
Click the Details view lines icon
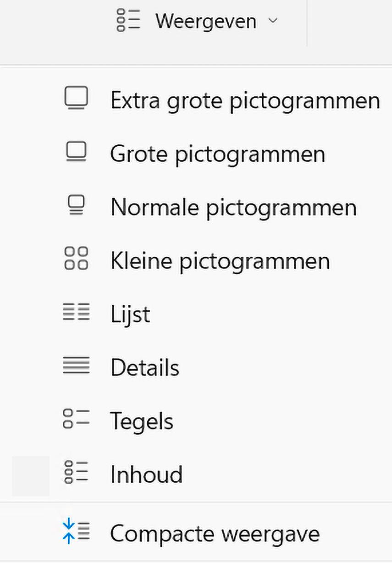point(76,366)
